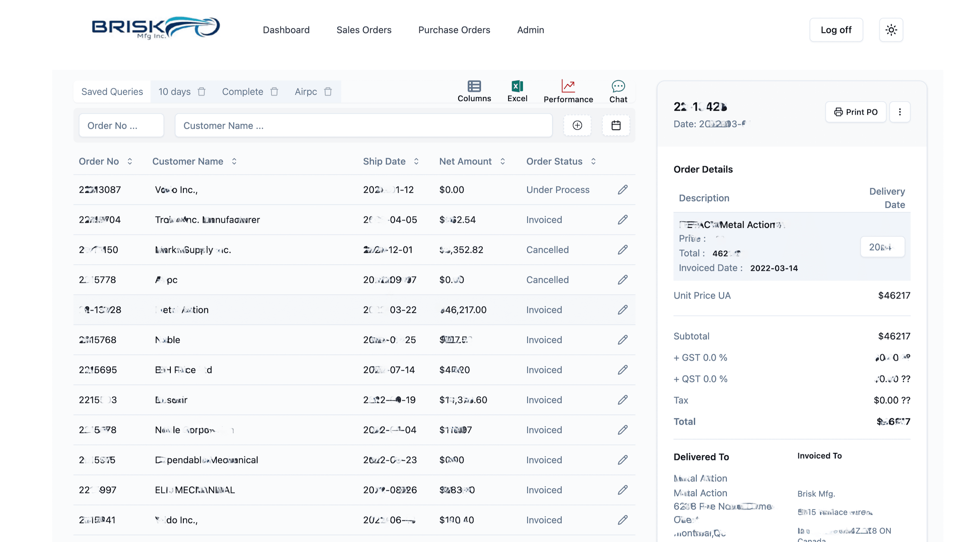980x542 pixels.
Task: Toggle the light/dark theme sun icon
Action: coord(891,30)
